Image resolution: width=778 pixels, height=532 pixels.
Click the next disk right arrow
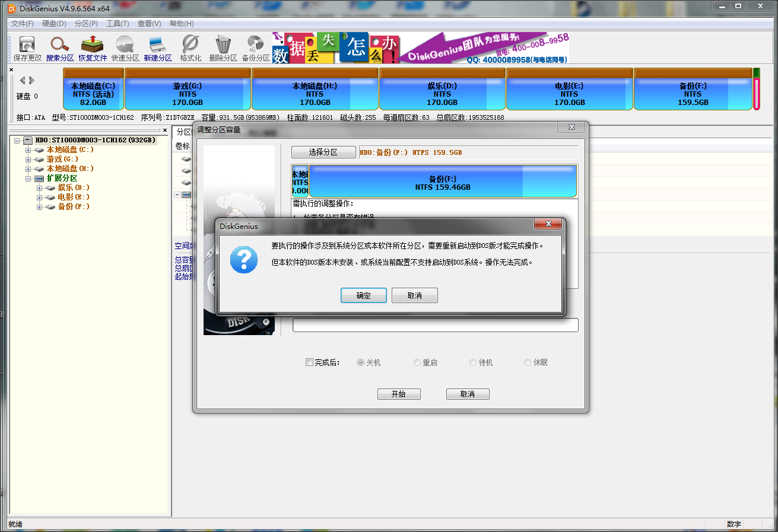(31, 80)
